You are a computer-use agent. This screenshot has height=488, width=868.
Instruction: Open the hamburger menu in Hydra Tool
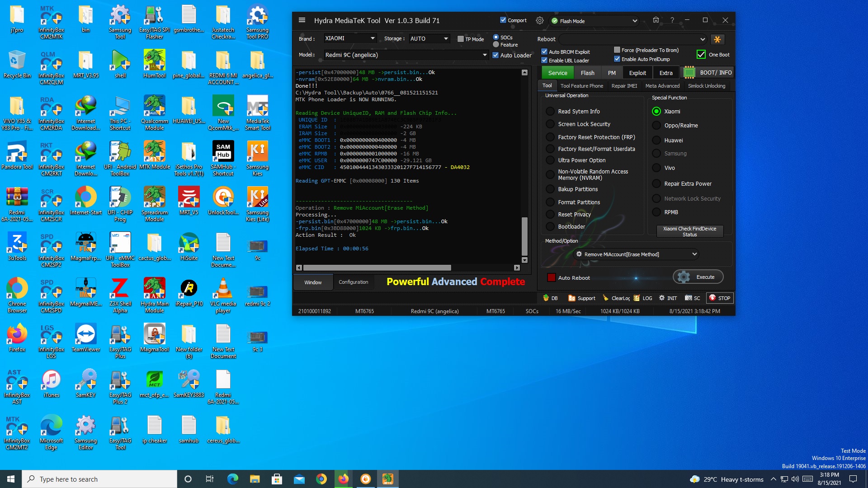pyautogui.click(x=302, y=20)
